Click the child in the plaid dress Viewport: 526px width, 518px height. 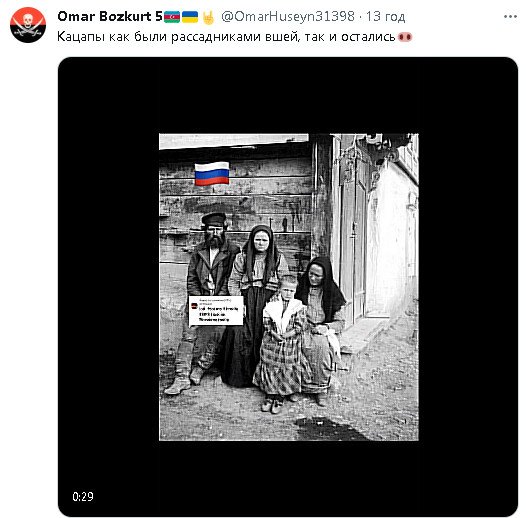coord(280,343)
